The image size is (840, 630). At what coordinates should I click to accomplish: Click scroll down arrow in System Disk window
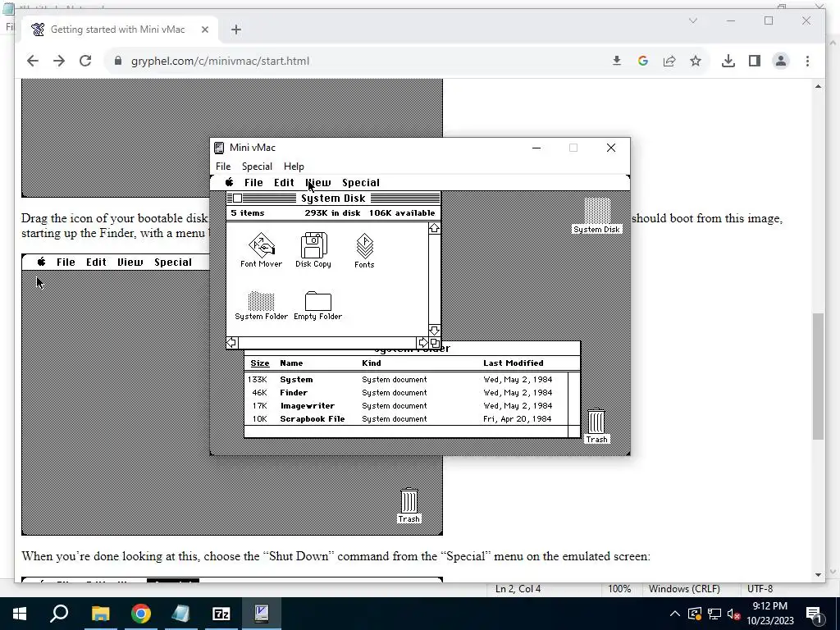point(435,330)
